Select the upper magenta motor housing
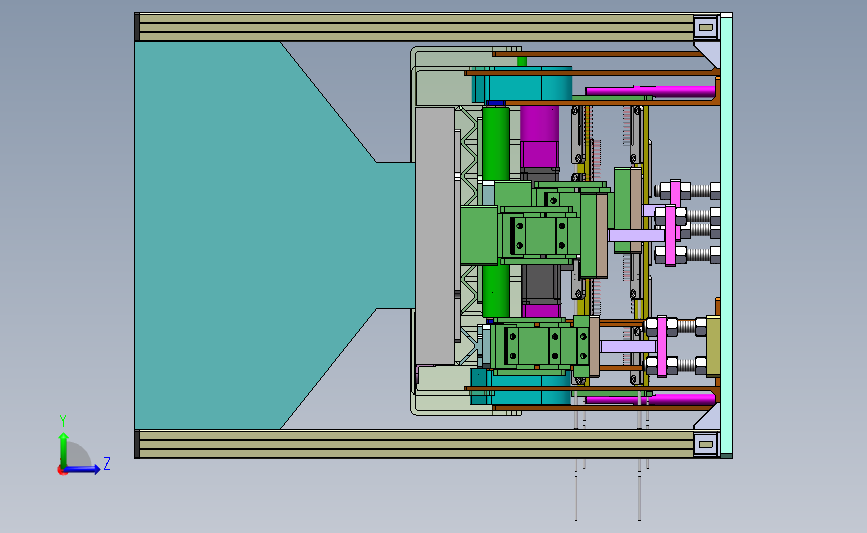 tap(539, 137)
